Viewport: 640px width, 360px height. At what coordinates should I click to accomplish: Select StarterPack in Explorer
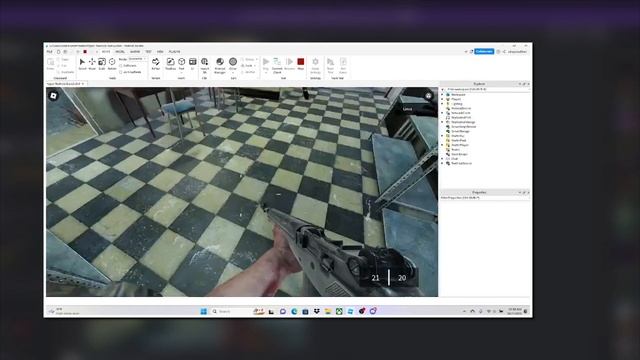[458, 140]
